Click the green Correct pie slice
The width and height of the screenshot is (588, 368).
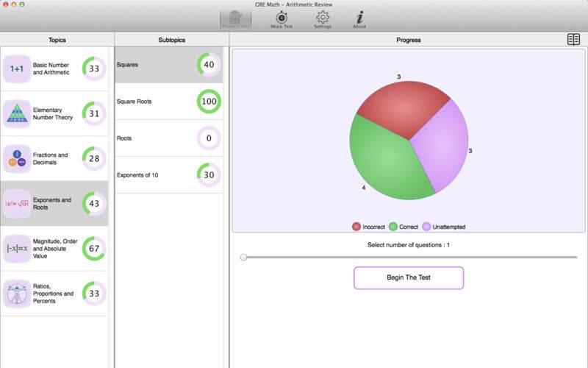(x=387, y=161)
